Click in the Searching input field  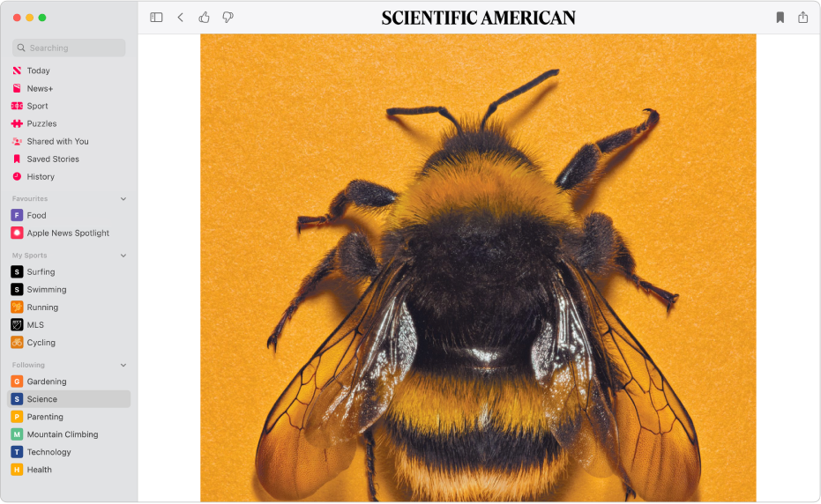pos(69,48)
